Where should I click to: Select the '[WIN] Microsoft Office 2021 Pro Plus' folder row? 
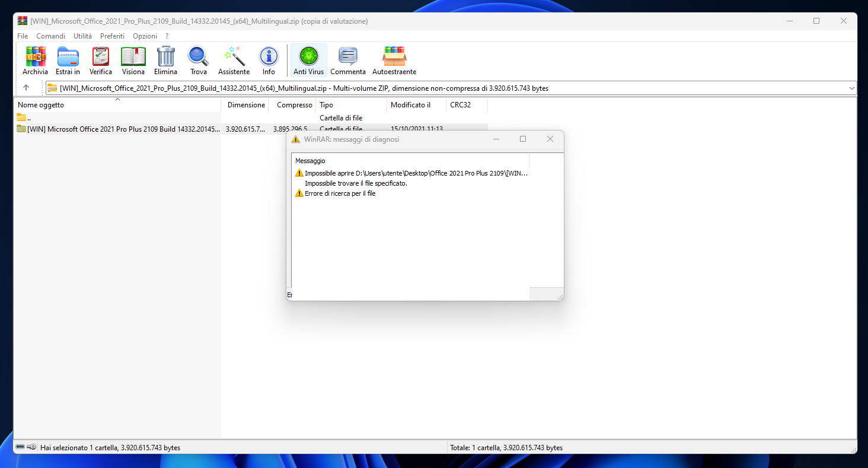click(251, 129)
